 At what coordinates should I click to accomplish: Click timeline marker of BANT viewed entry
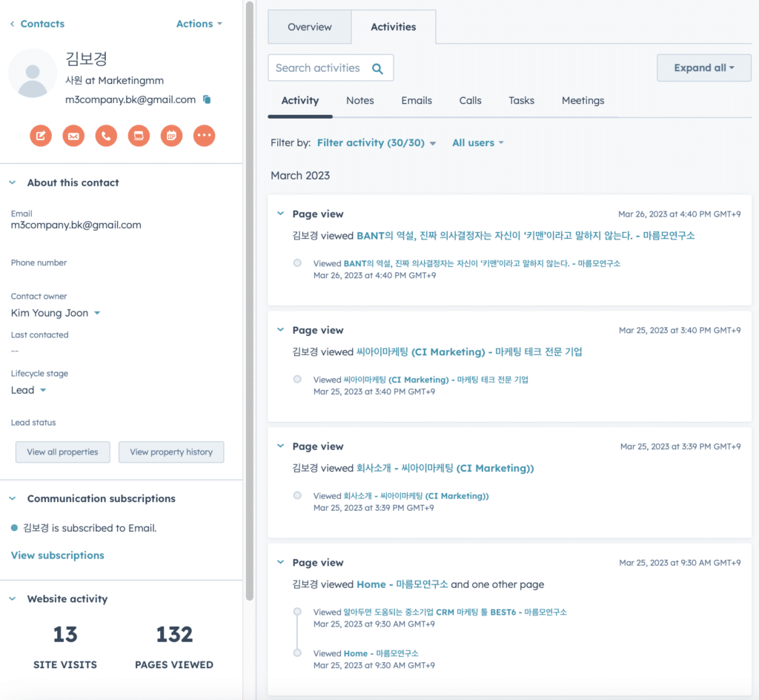click(x=297, y=262)
